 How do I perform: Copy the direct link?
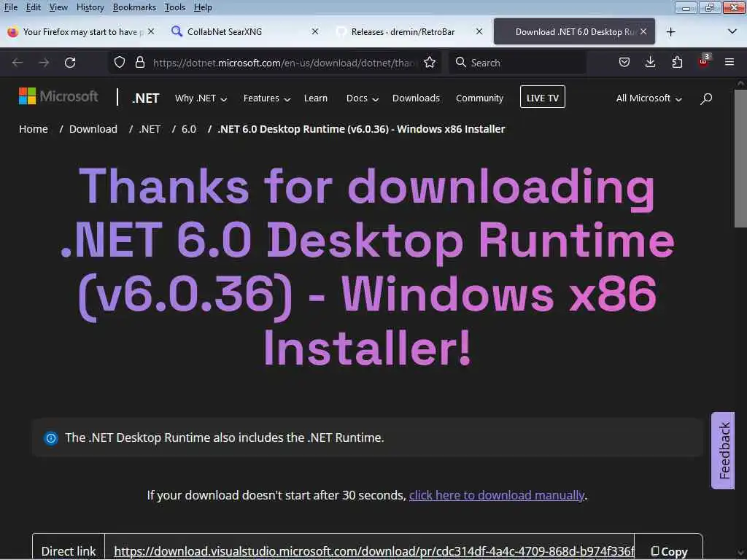pyautogui.click(x=669, y=551)
